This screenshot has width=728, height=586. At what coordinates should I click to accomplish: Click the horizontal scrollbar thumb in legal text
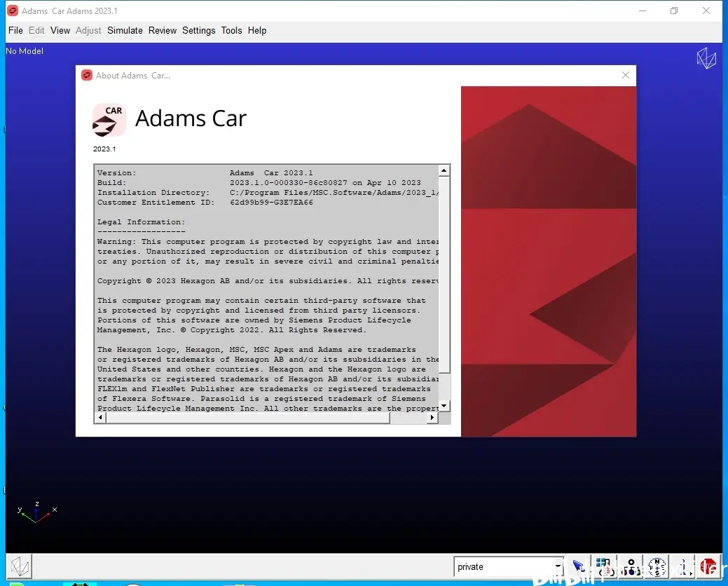pos(248,418)
